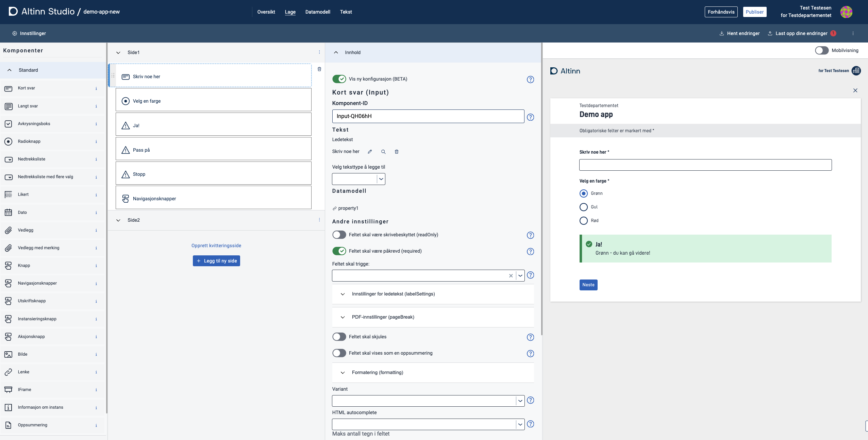Go to the Tekst tab
The width and height of the screenshot is (868, 440).
point(346,12)
